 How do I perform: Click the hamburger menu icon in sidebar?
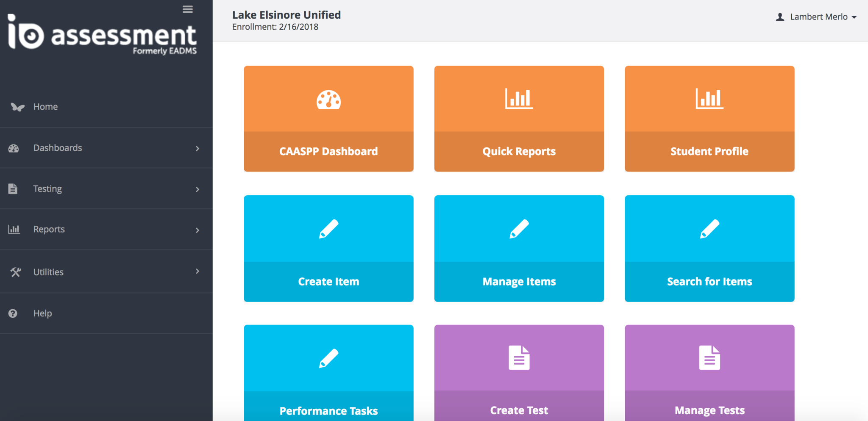click(188, 9)
